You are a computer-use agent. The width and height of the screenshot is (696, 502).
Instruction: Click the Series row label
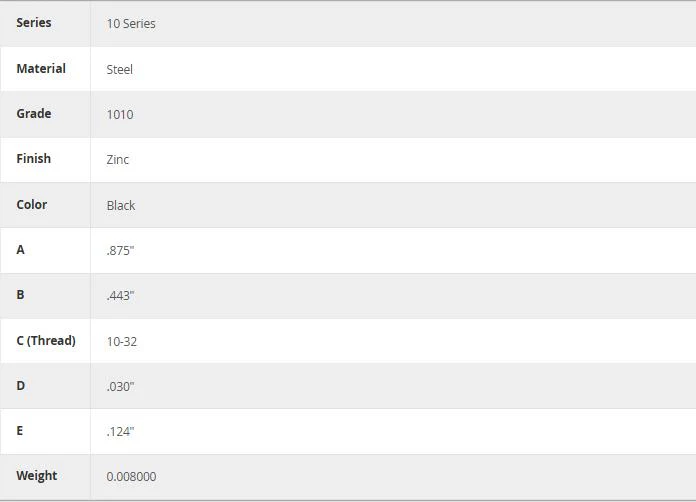(34, 23)
